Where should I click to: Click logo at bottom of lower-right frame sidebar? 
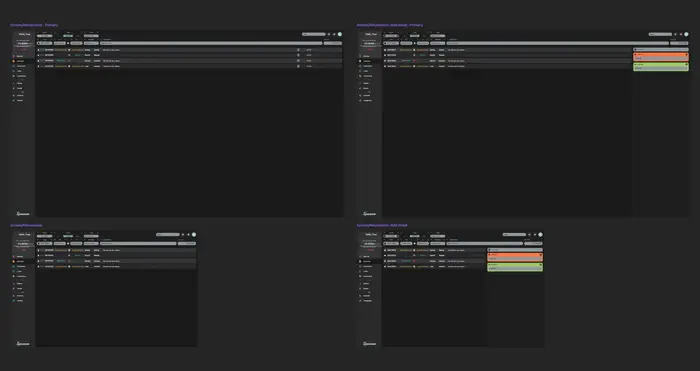369,344
